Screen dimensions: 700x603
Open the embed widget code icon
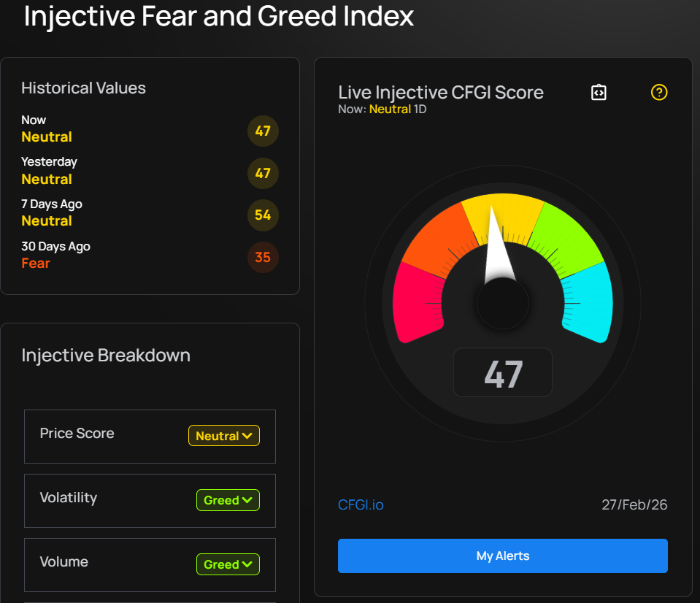coord(599,93)
